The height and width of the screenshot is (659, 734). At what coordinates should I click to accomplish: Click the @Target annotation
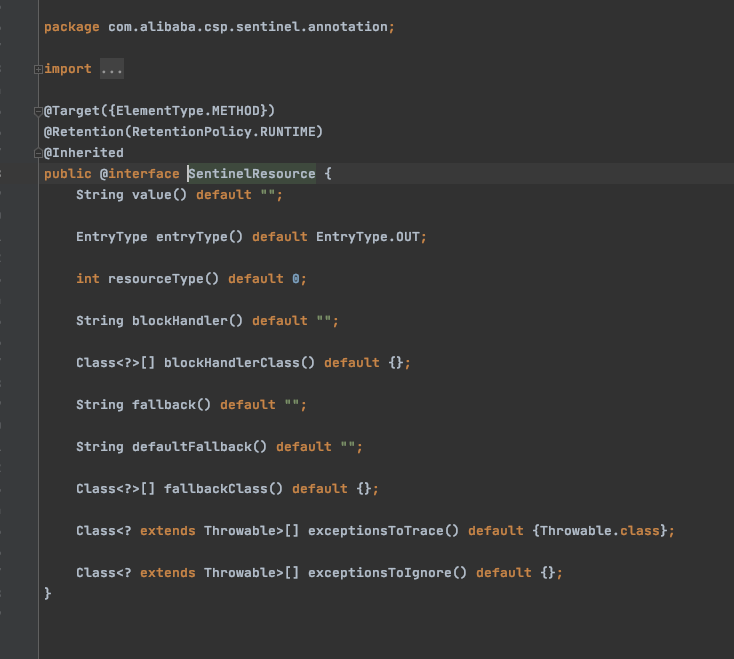coord(72,111)
